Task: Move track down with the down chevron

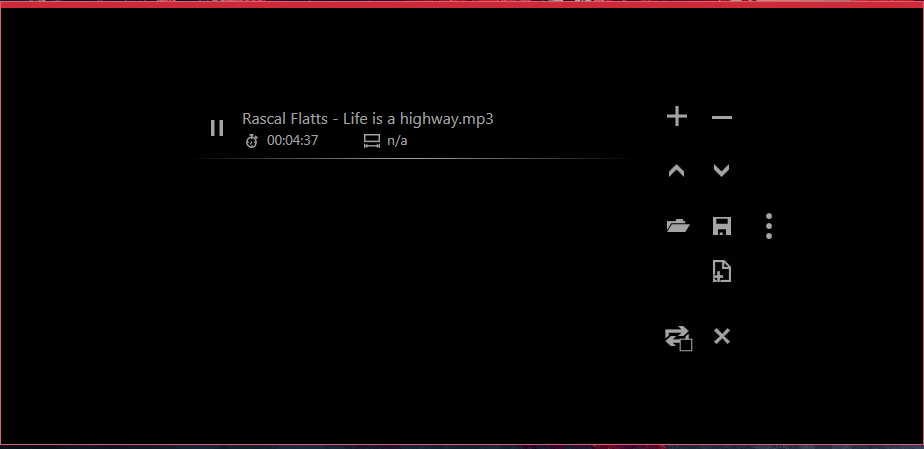Action: (x=721, y=171)
